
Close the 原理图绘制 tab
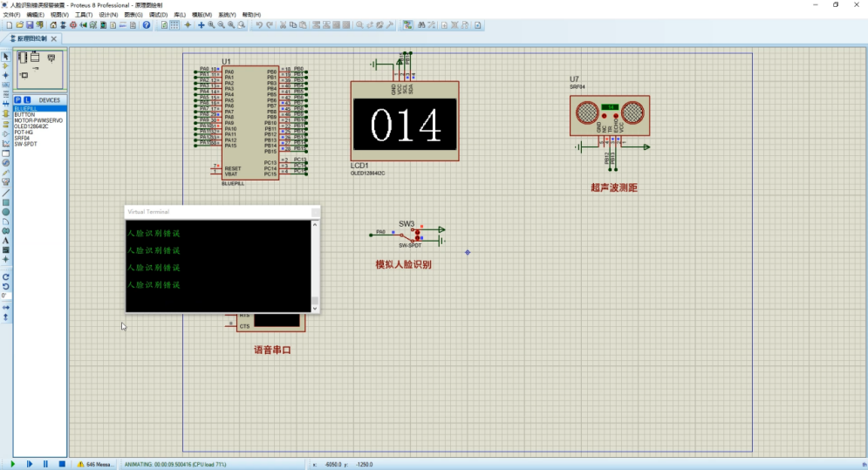(54, 38)
